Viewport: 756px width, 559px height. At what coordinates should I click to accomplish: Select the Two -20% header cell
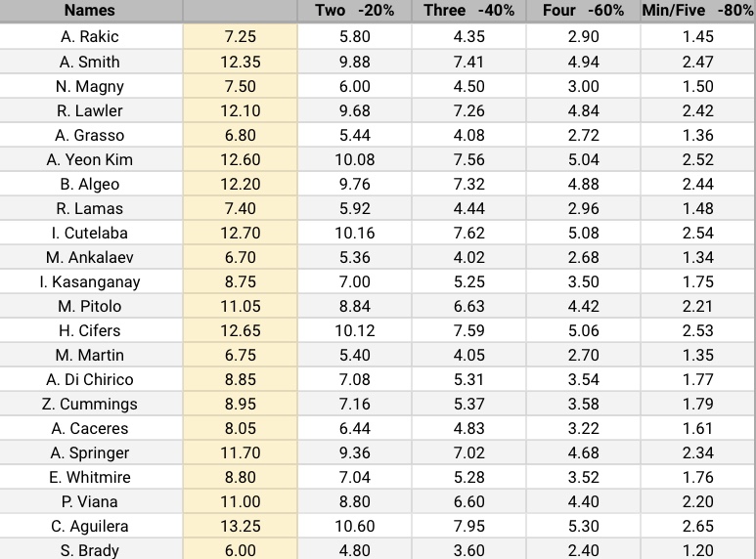pos(354,11)
